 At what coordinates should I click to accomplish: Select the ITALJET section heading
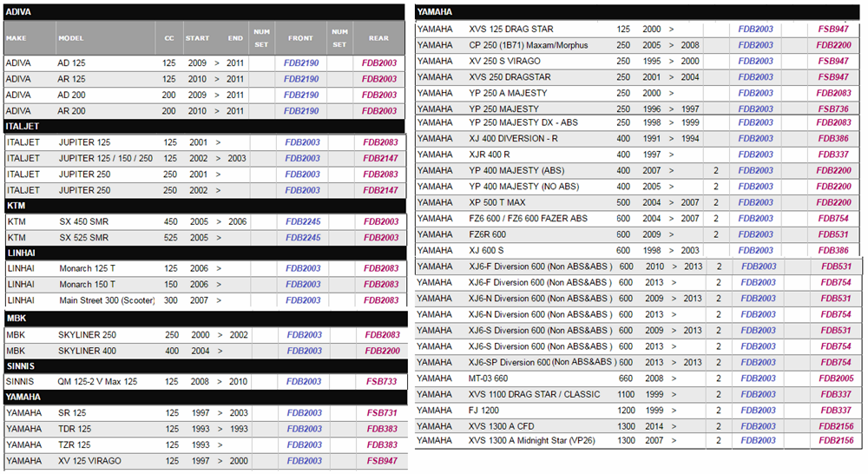[x=205, y=127]
